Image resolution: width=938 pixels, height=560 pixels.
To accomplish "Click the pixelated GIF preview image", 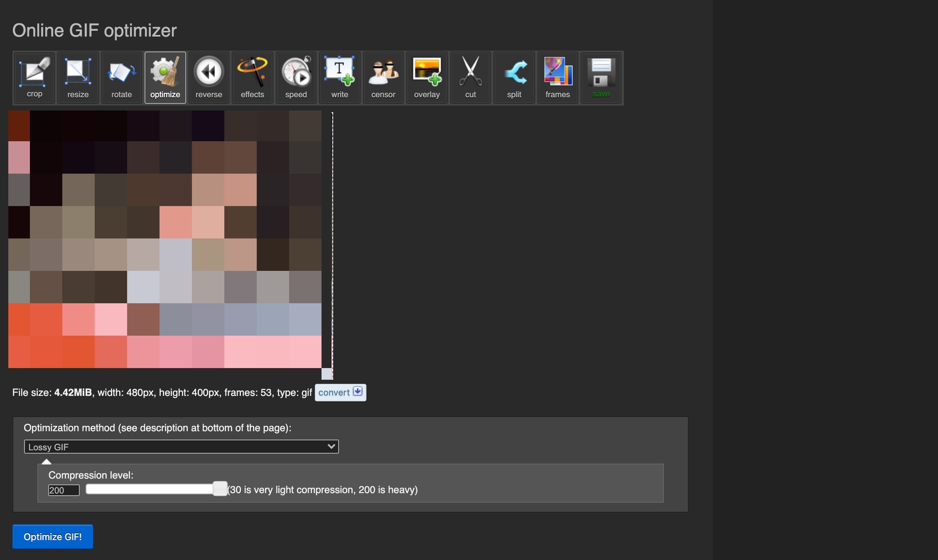I will (165, 239).
